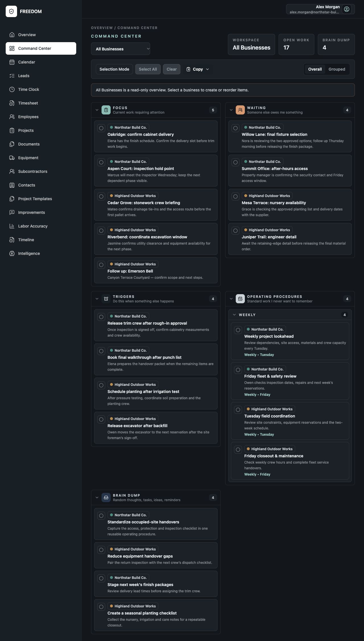Collapse the Waiting section chevron

(231, 110)
